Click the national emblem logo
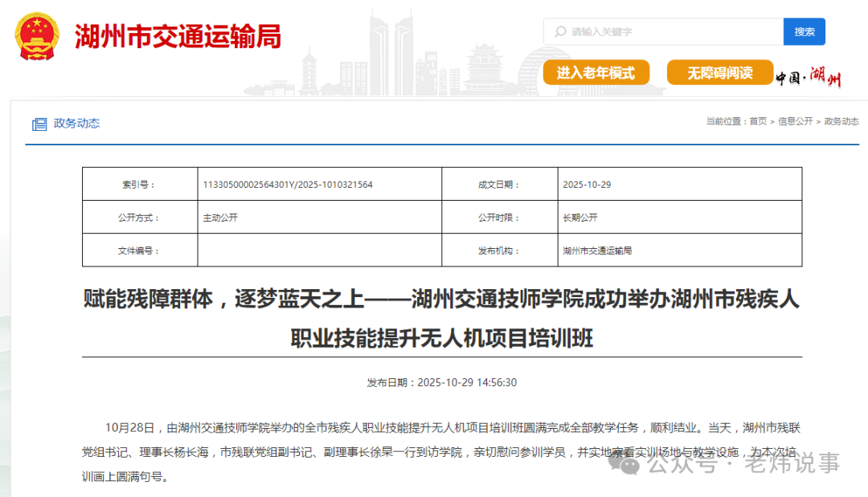Image resolution: width=868 pixels, height=497 pixels. [x=36, y=36]
